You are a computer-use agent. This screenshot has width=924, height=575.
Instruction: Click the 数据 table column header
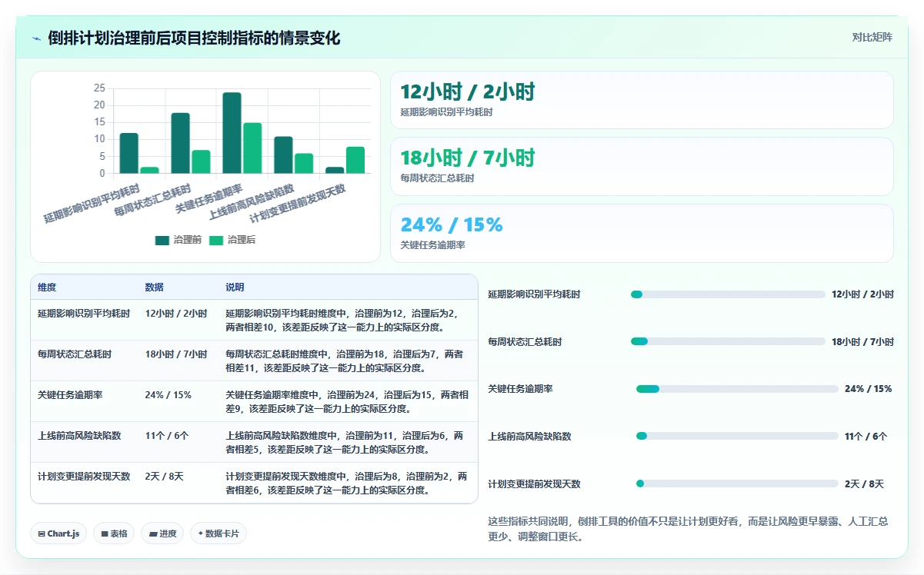tap(154, 287)
